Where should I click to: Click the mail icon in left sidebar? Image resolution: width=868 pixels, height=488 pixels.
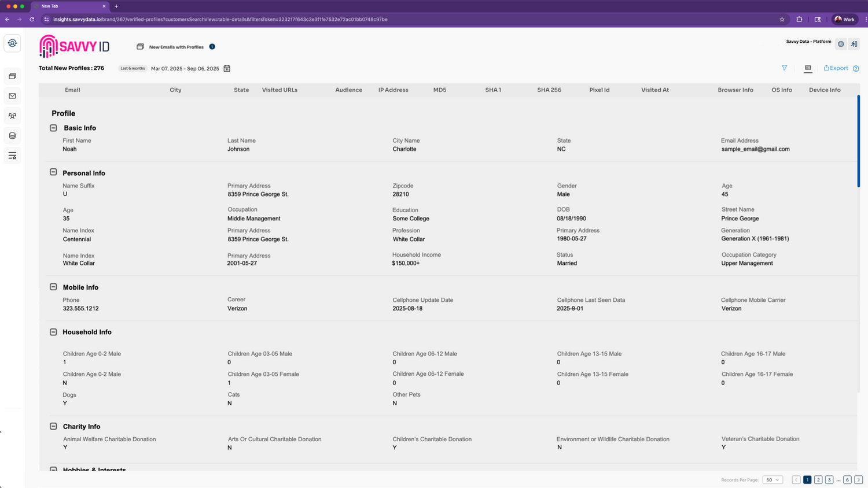12,96
